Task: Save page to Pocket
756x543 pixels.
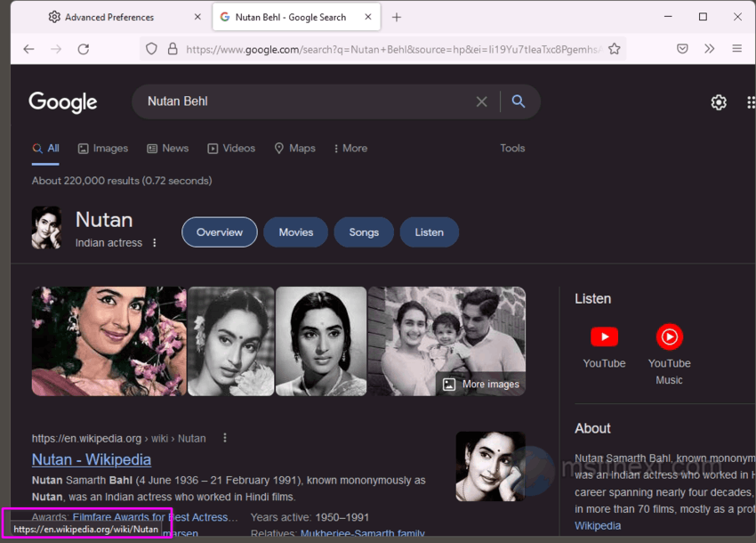Action: [682, 49]
